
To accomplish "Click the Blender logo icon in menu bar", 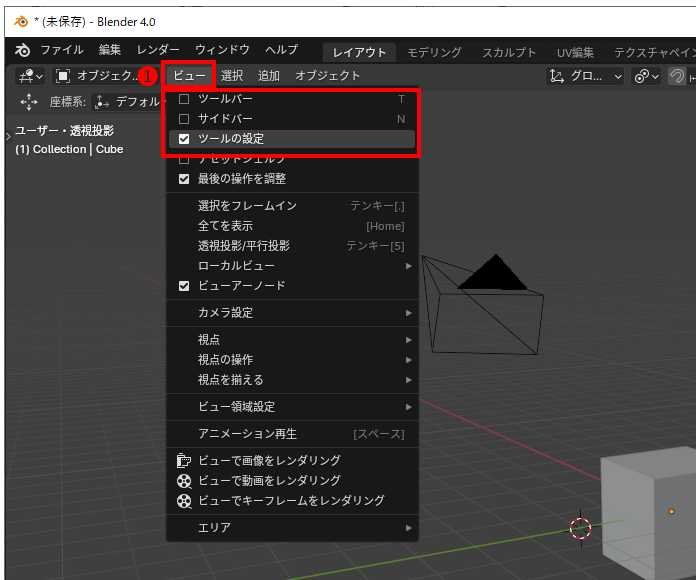I will [22, 50].
